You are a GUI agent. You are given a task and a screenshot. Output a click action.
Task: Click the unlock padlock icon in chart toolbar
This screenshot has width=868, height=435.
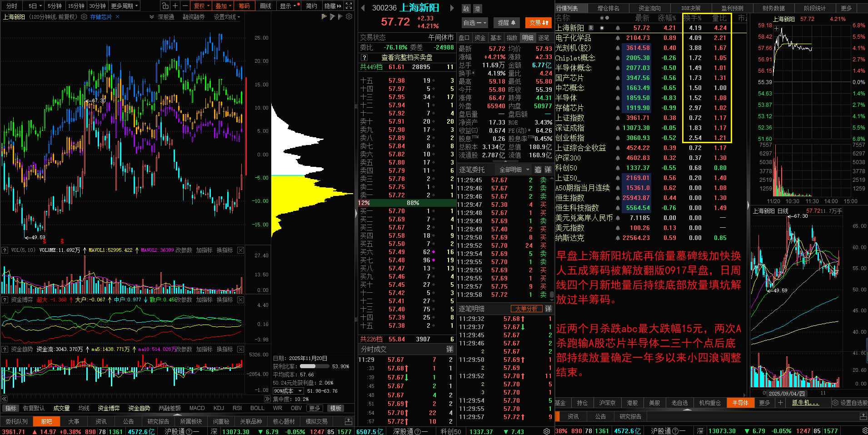click(x=165, y=6)
